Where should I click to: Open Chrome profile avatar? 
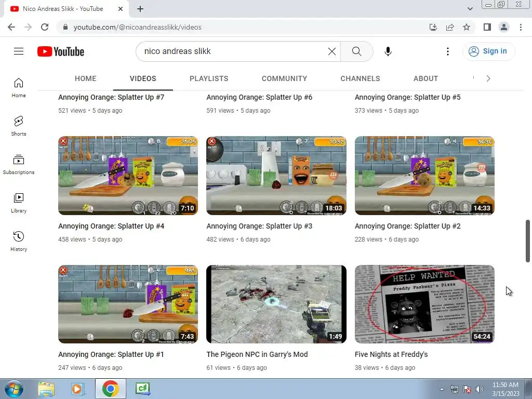pos(504,27)
